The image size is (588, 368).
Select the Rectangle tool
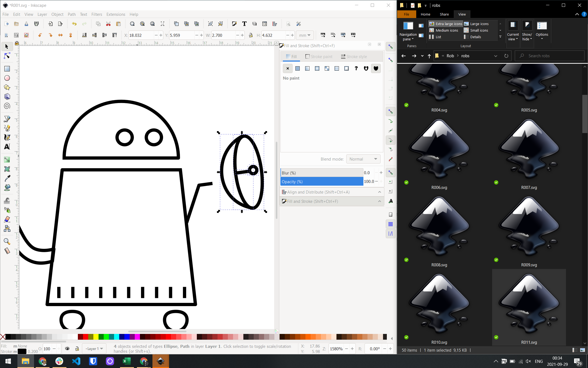pyautogui.click(x=7, y=69)
